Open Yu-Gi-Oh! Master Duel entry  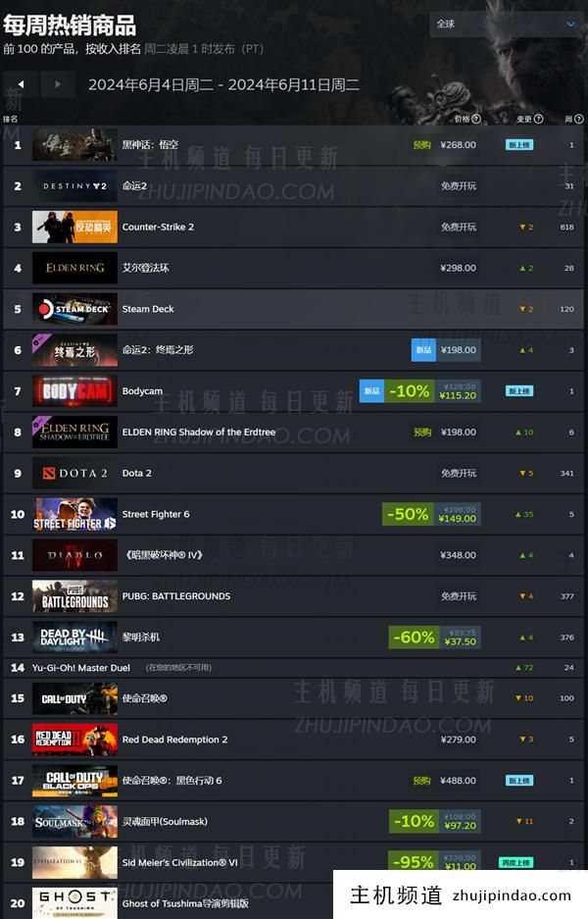tap(80, 668)
